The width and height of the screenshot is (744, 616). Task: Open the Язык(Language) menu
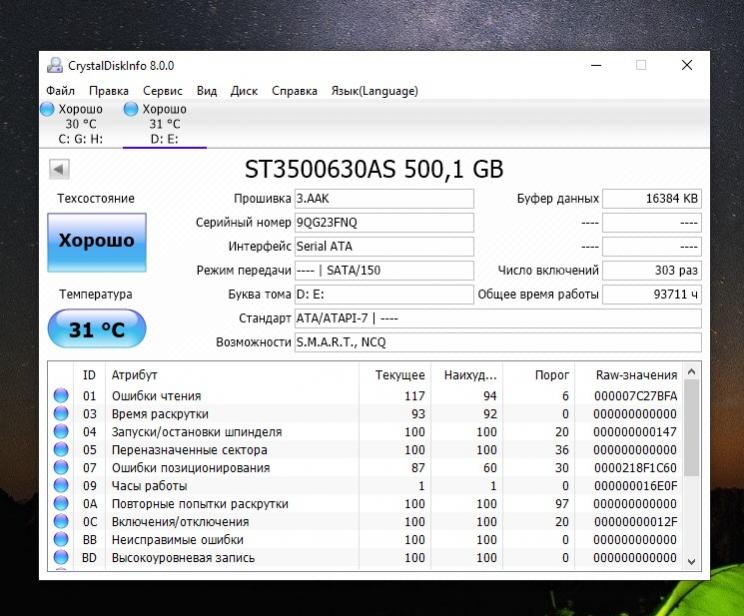tap(374, 91)
